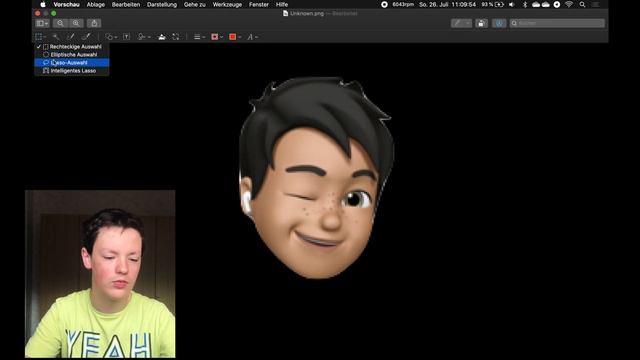Image resolution: width=640 pixels, height=360 pixels.
Task: Open the border color swatch
Action: [x=216, y=37]
